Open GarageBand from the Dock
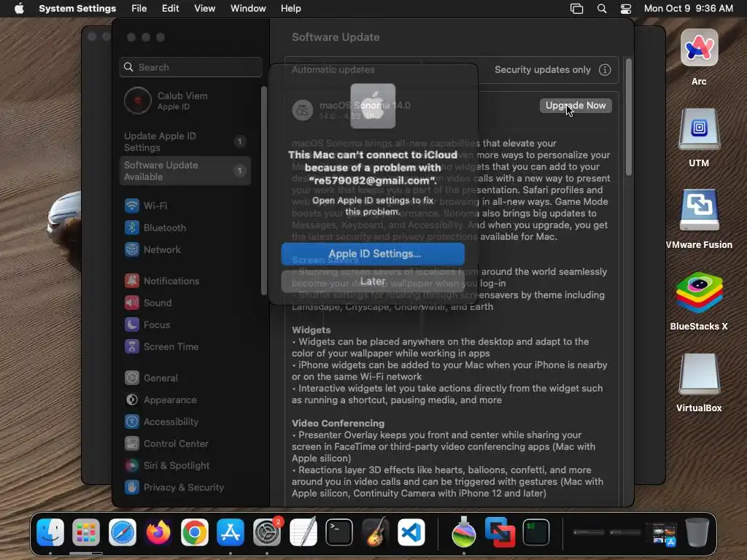This screenshot has height=560, width=747. coord(375,532)
